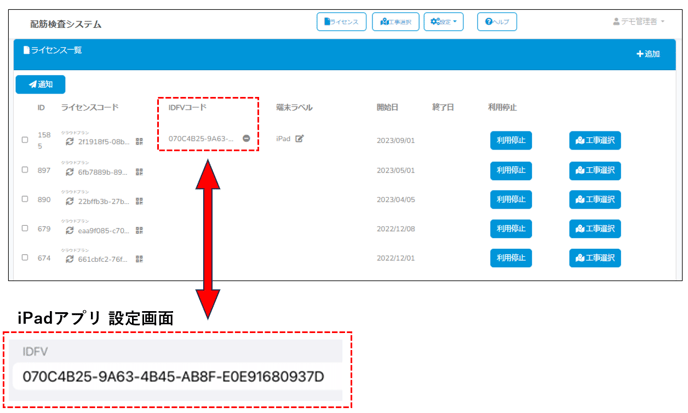Image resolution: width=688 pixels, height=413 pixels.
Task: Click the blue 通知 button
Action: coord(40,85)
